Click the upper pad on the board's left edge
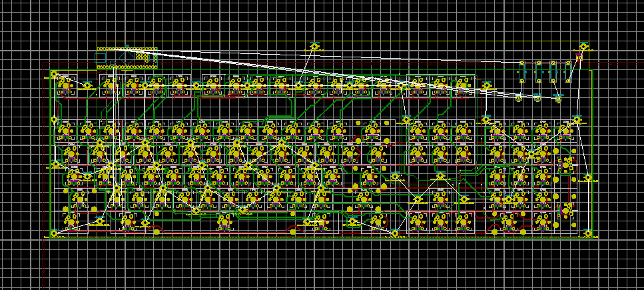644x290 pixels. click(55, 121)
